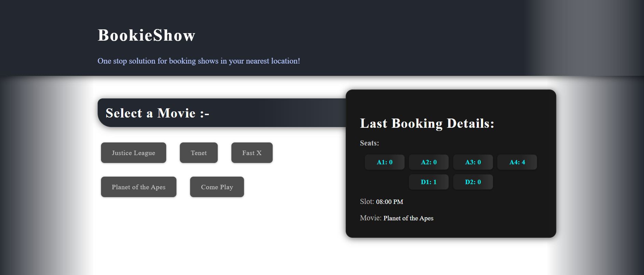The width and height of the screenshot is (644, 275).
Task: Click the Planet of the Apes booking text
Action: pyautogui.click(x=408, y=218)
